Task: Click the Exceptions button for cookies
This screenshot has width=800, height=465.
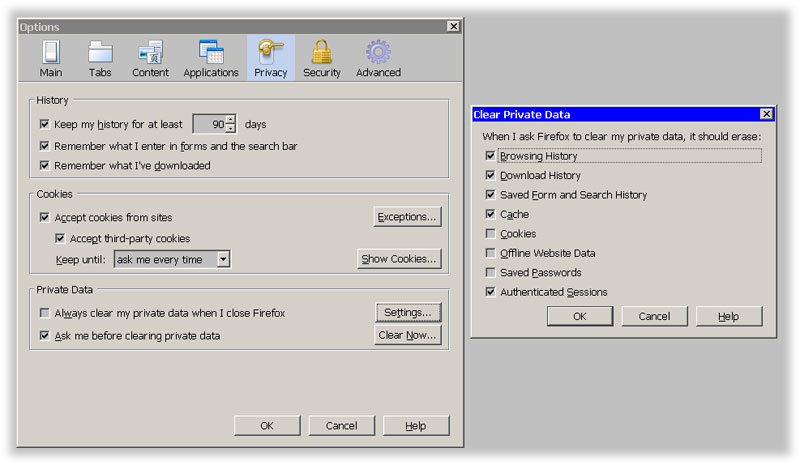Action: coord(408,217)
